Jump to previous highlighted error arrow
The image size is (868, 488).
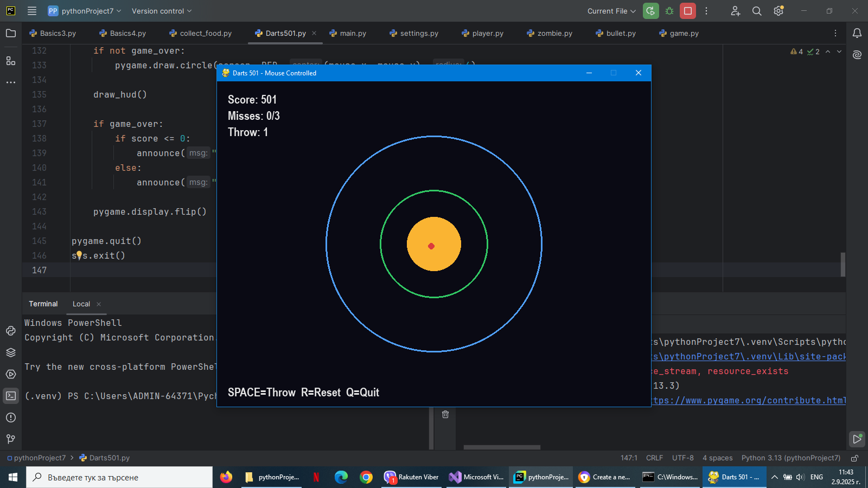828,52
